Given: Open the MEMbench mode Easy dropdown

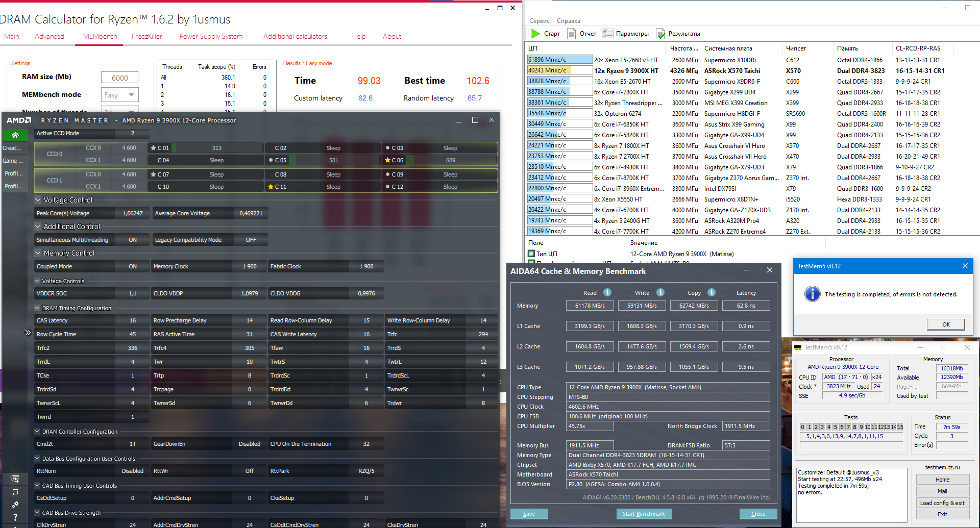Looking at the screenshot, I should (x=121, y=95).
